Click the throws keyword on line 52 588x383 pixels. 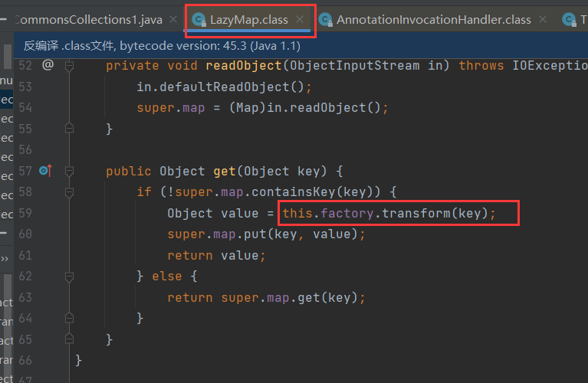coord(481,66)
